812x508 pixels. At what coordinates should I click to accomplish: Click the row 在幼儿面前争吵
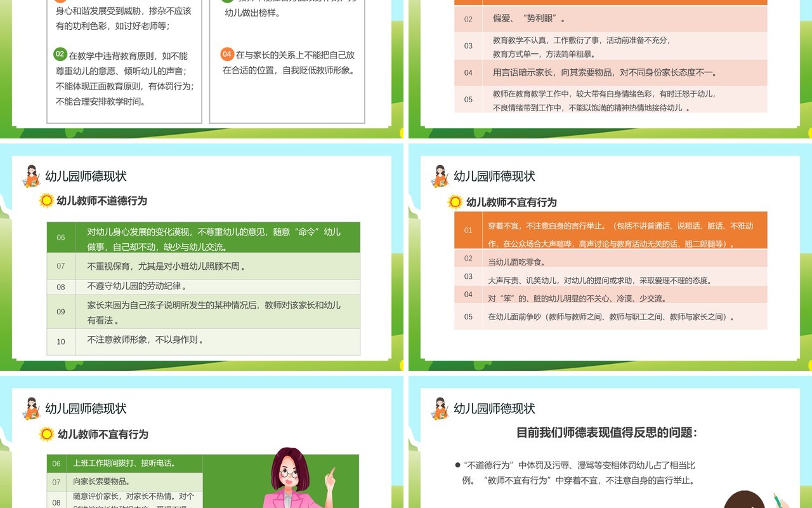(x=611, y=316)
